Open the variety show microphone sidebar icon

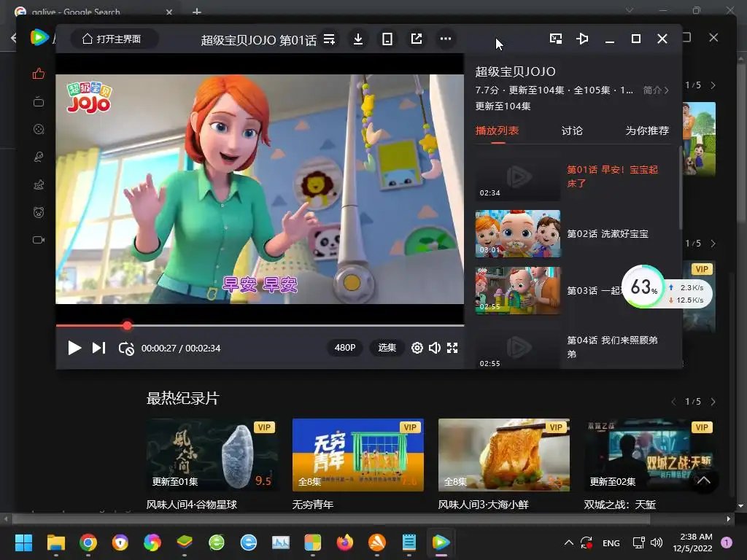(39, 157)
